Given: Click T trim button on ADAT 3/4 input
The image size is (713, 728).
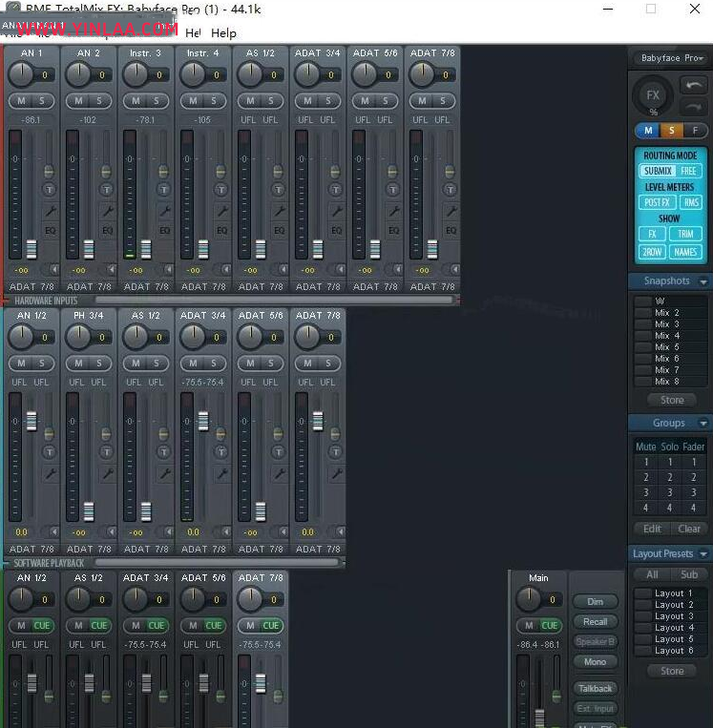Looking at the screenshot, I should [x=335, y=190].
